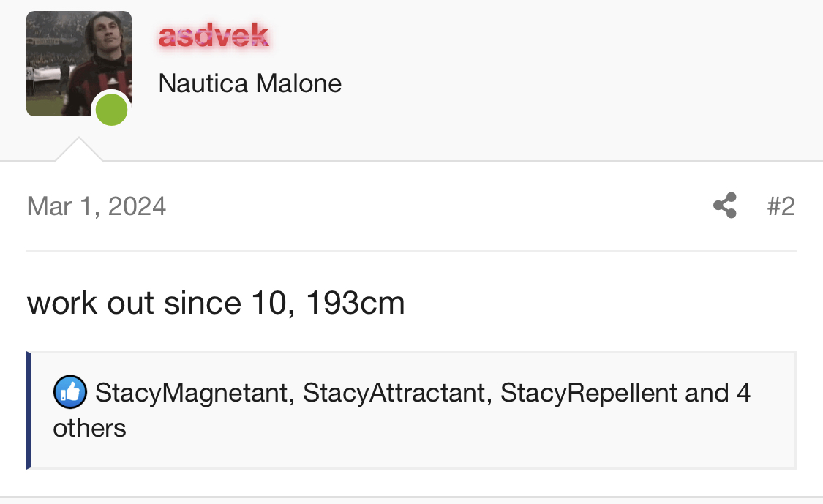Open the #2 post permalink

click(781, 206)
